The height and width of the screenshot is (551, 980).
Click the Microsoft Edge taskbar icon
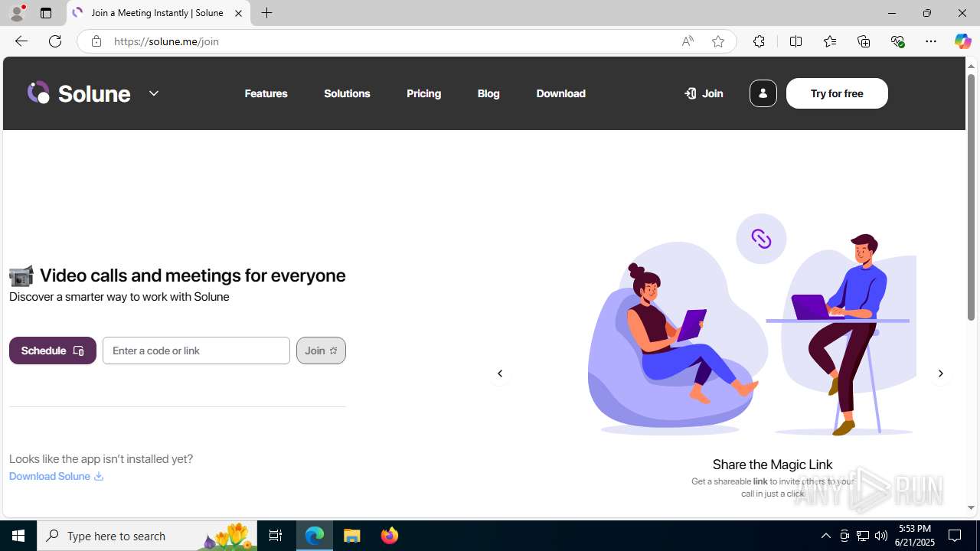point(315,536)
